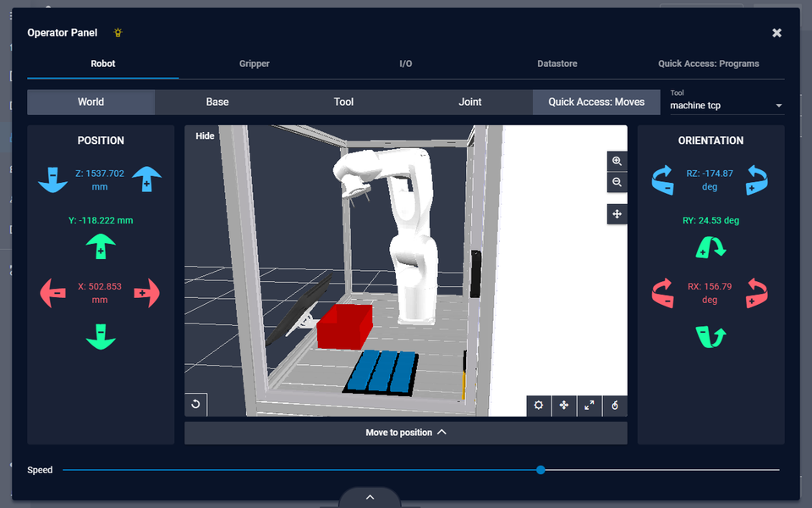Screen dimensions: 812x508
Task: Expand the bottom chevron panel
Action: click(370, 499)
